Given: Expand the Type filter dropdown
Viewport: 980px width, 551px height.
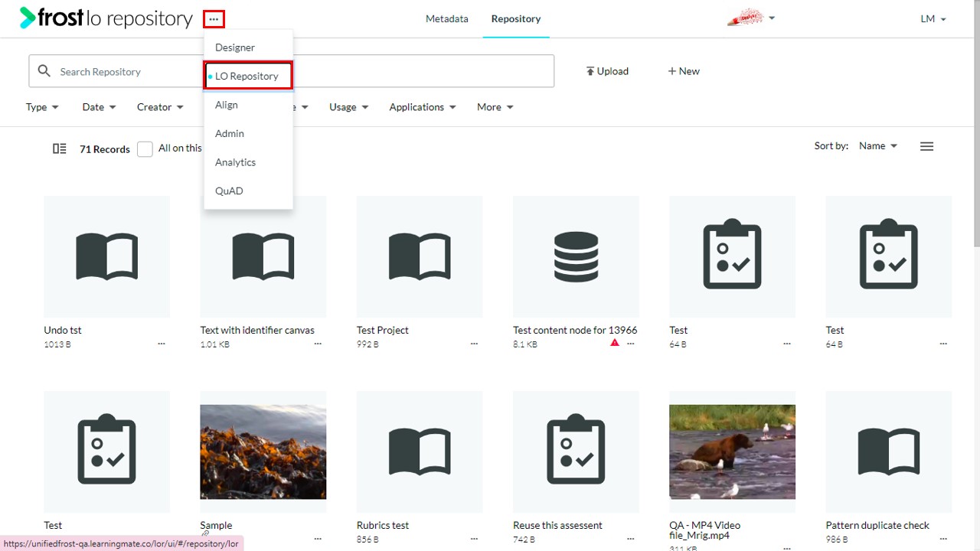Looking at the screenshot, I should [x=42, y=107].
